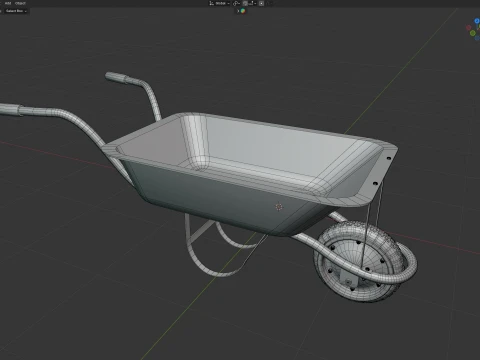
Task: Click the green Y axis gizmo circle
Action: pos(473,33)
